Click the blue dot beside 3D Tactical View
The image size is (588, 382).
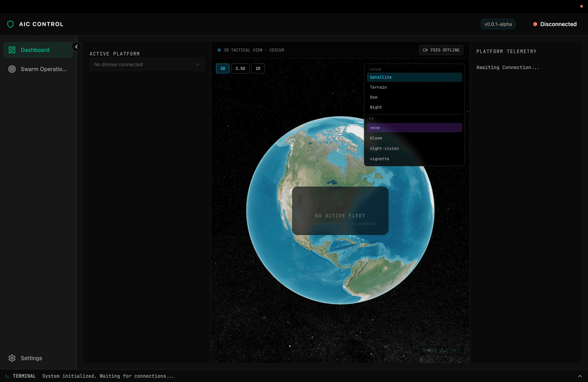point(219,50)
